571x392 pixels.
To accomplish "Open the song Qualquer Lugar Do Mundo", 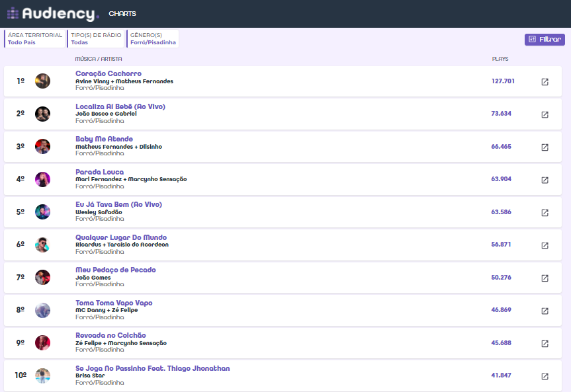I will pyautogui.click(x=121, y=237).
